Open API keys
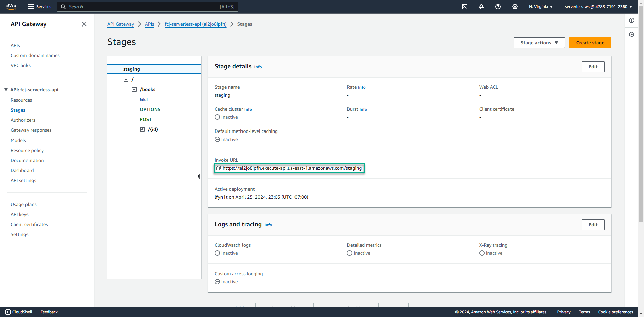The height and width of the screenshot is (317, 644). (x=19, y=214)
